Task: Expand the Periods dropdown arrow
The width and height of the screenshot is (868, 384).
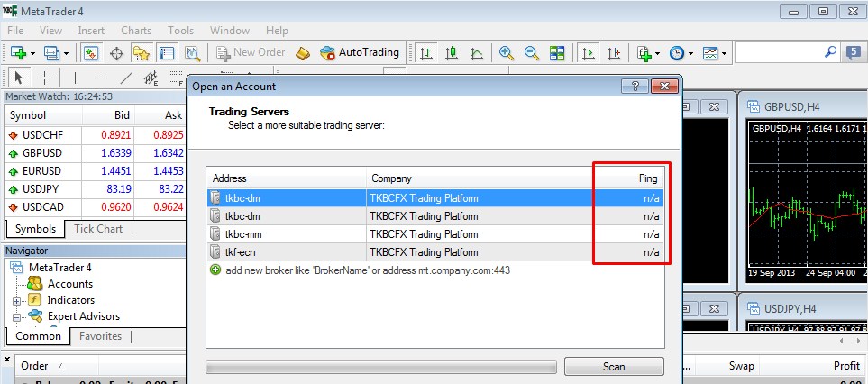Action: 690,54
